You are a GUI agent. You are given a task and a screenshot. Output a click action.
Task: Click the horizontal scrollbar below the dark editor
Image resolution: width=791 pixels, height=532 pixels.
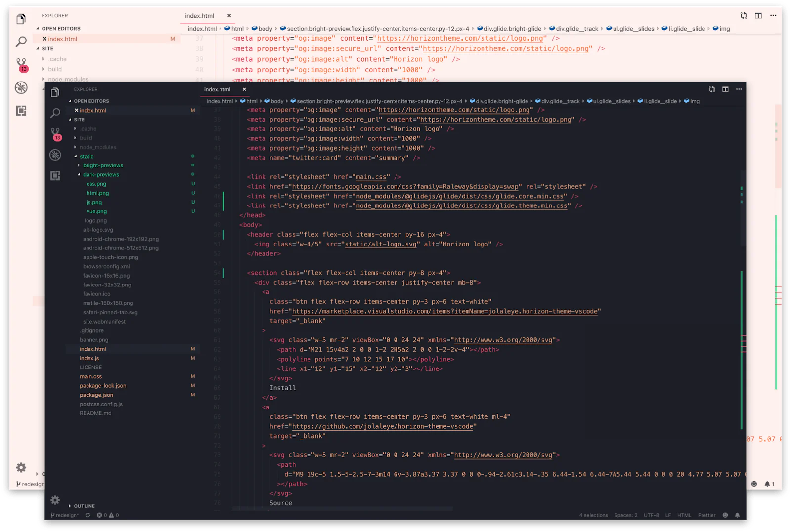(x=342, y=508)
